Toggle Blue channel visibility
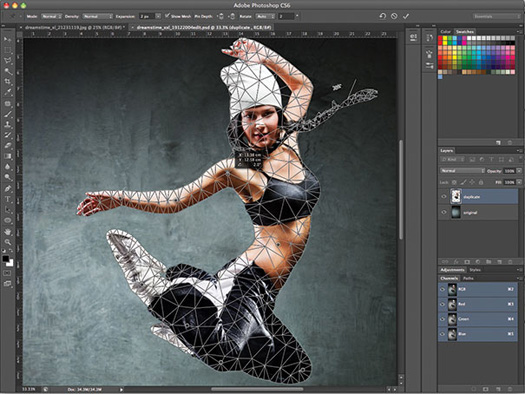Image resolution: width=525 pixels, height=394 pixels. click(443, 334)
